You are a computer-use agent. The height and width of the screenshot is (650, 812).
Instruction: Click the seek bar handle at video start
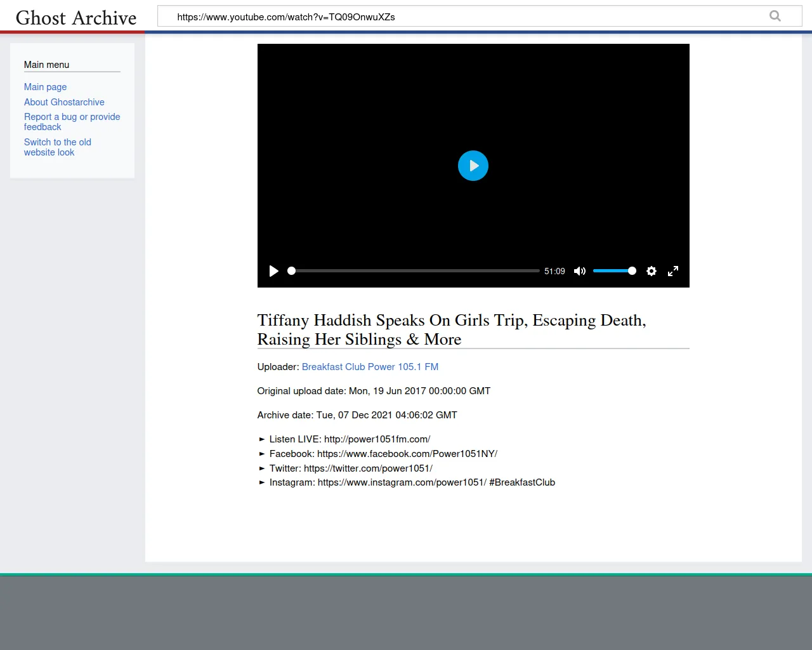coord(291,271)
